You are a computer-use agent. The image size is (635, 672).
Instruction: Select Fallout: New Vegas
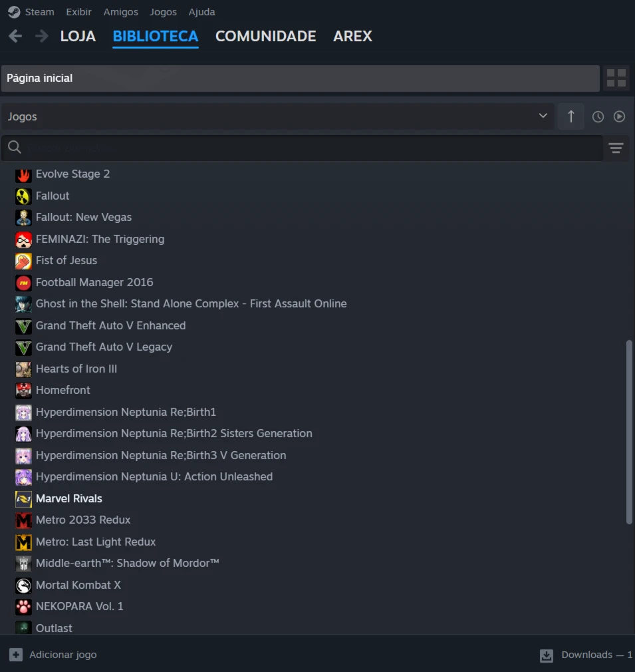(84, 218)
